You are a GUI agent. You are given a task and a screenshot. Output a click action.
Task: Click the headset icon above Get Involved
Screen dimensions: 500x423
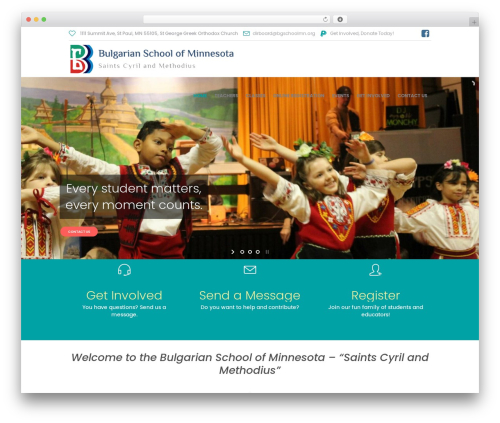pos(124,270)
